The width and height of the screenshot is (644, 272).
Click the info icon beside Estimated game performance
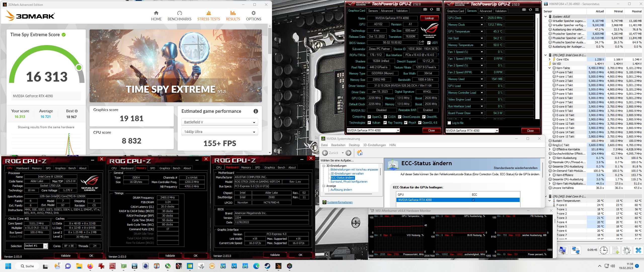(256, 111)
